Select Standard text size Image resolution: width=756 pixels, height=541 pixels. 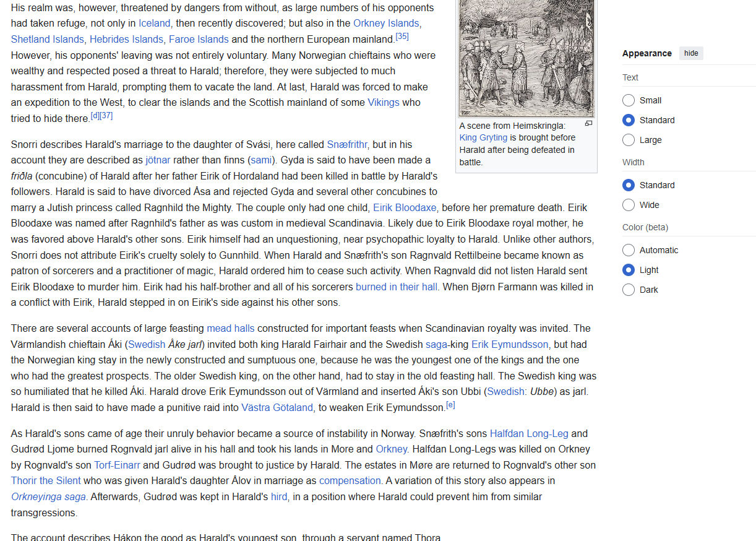tap(629, 120)
